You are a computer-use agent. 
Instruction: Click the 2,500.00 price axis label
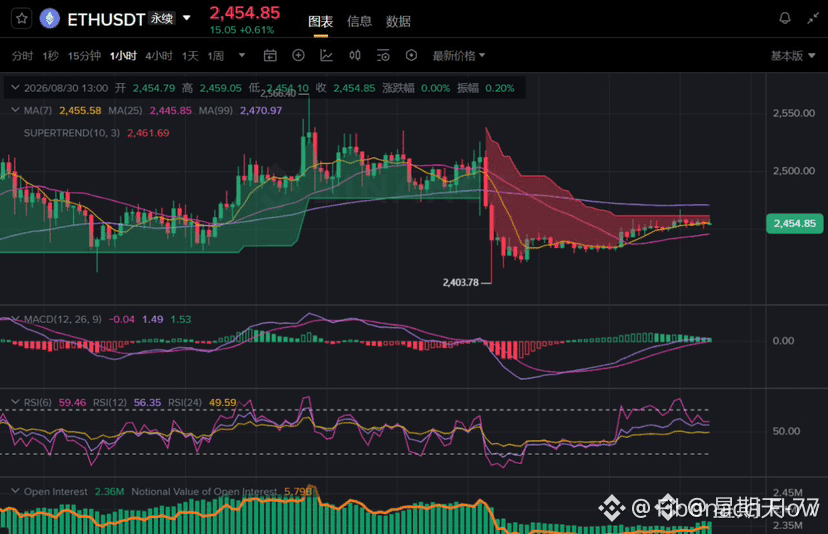pyautogui.click(x=794, y=171)
